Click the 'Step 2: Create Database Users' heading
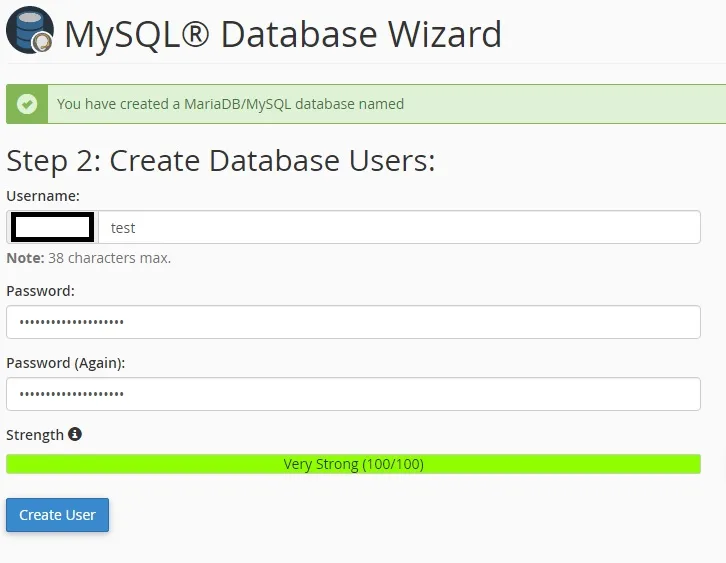Viewport: 726px width, 563px height. tap(221, 161)
